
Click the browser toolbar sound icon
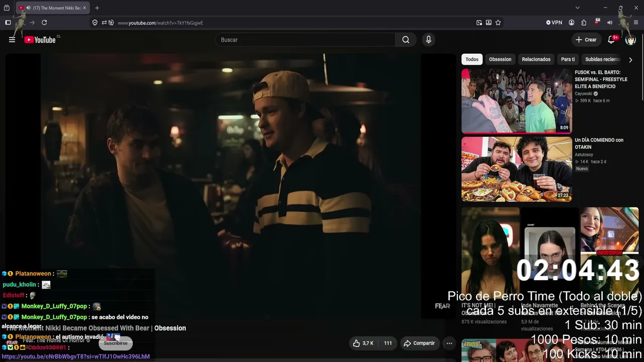click(x=610, y=23)
